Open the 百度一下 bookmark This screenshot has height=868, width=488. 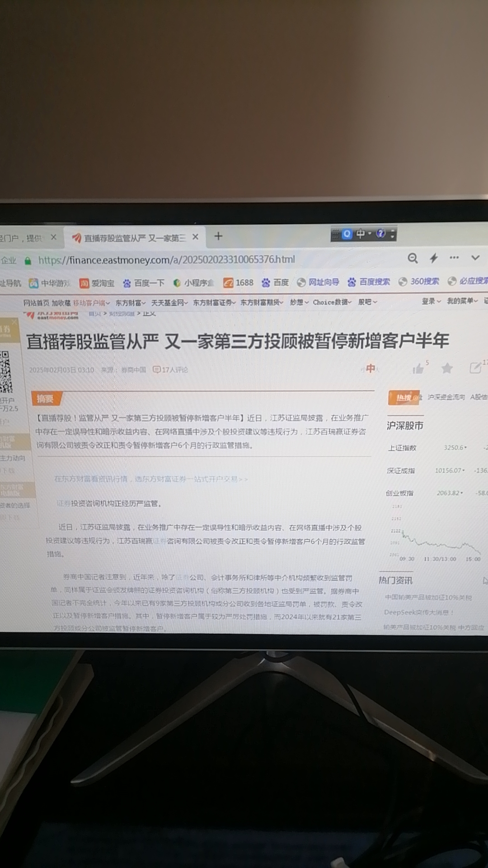coord(144,283)
